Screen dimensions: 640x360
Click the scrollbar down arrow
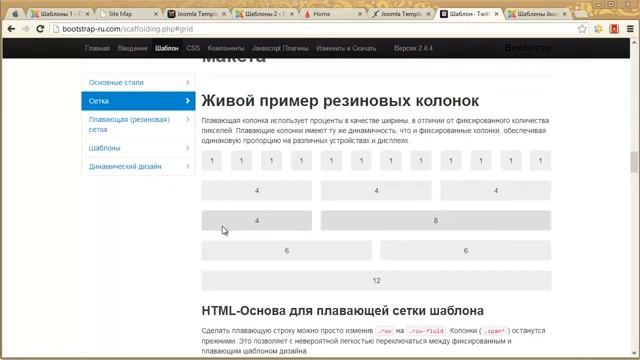[x=633, y=353]
